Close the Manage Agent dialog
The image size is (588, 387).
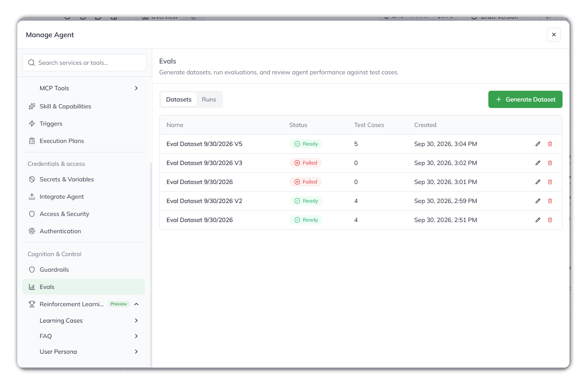pos(554,35)
